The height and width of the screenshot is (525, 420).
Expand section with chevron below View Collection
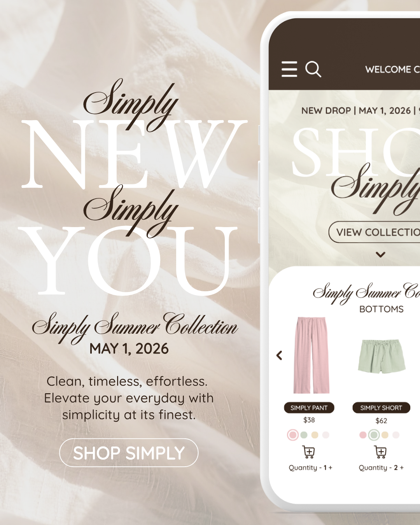[x=381, y=255]
